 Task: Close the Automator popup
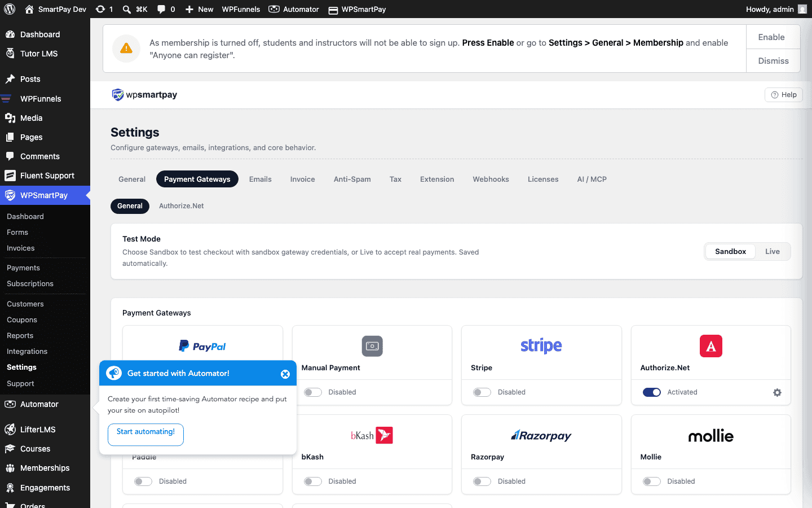point(285,374)
